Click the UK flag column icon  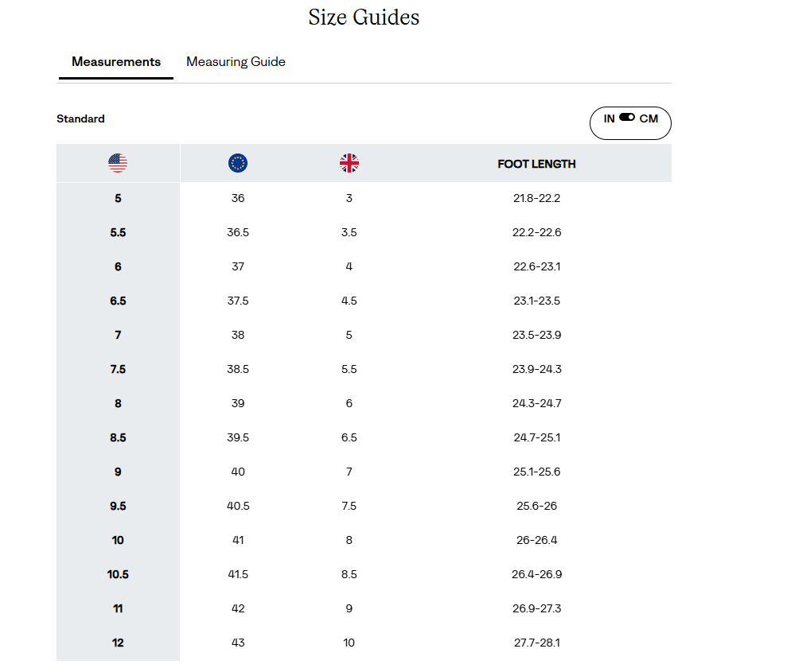[349, 163]
